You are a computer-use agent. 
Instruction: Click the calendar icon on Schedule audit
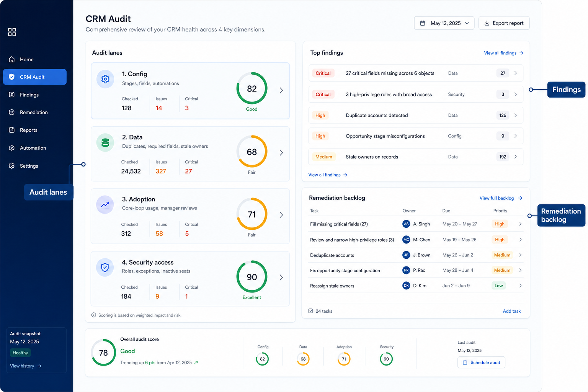465,363
